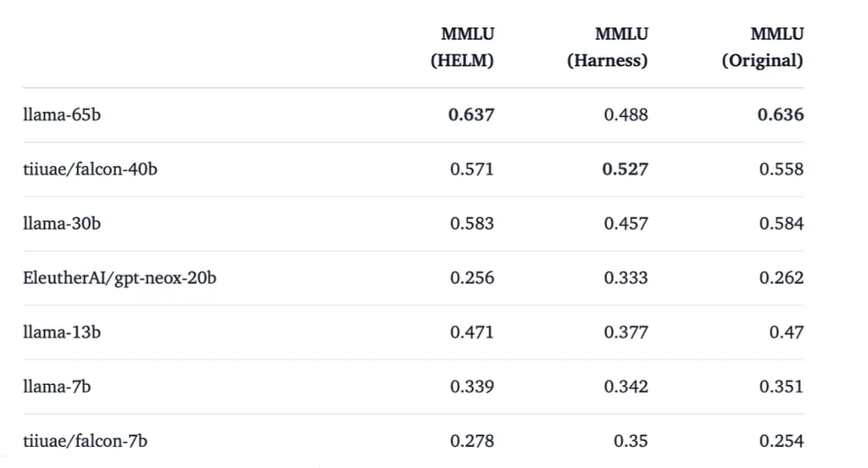Click the MMLU (Harness) column header
This screenshot has height=468, width=868.
point(607,47)
